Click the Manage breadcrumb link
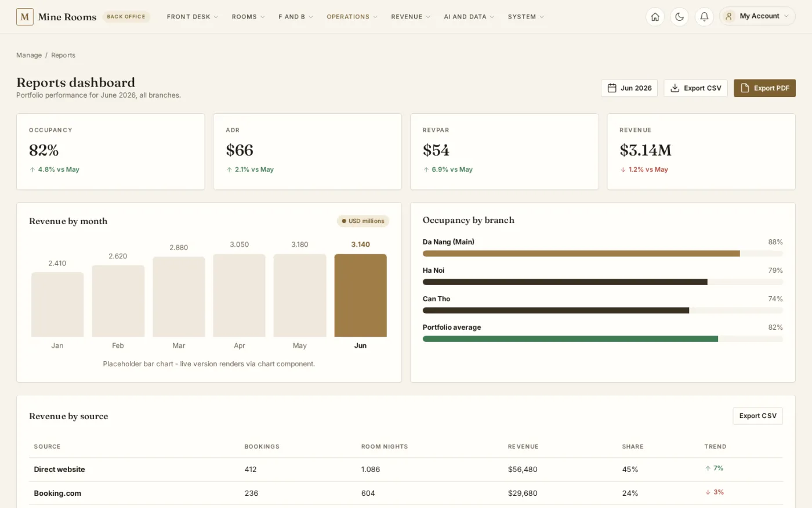The width and height of the screenshot is (812, 508). [29, 55]
